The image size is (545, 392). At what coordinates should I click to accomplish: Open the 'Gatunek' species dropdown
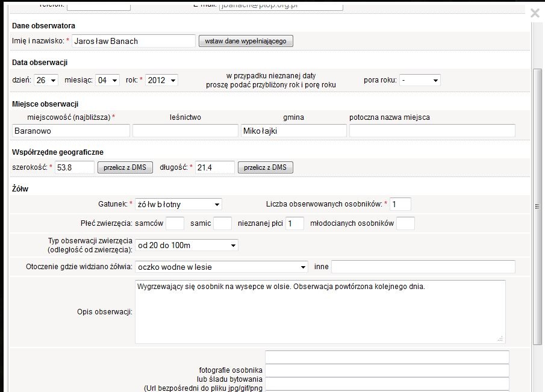click(x=178, y=205)
